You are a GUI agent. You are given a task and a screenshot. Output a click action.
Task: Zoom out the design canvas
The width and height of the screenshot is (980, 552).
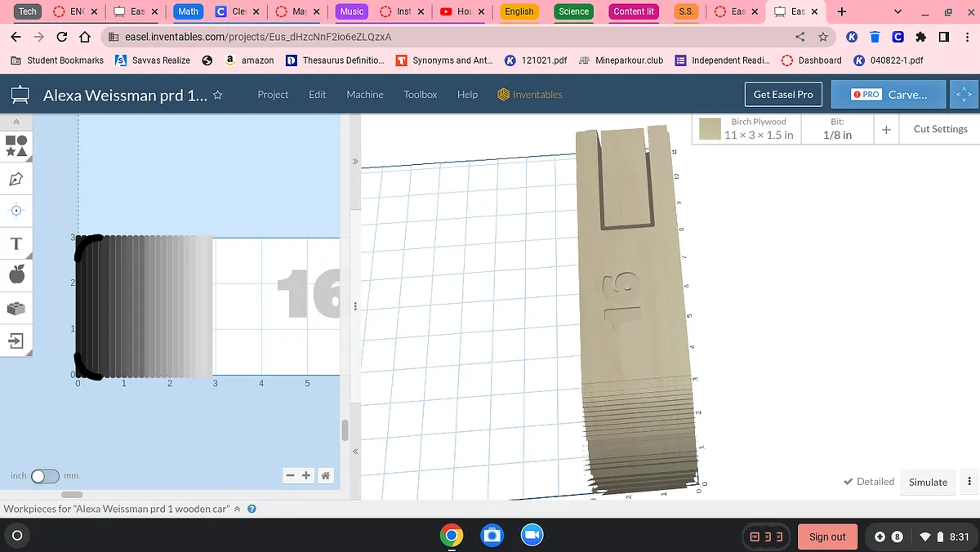291,475
